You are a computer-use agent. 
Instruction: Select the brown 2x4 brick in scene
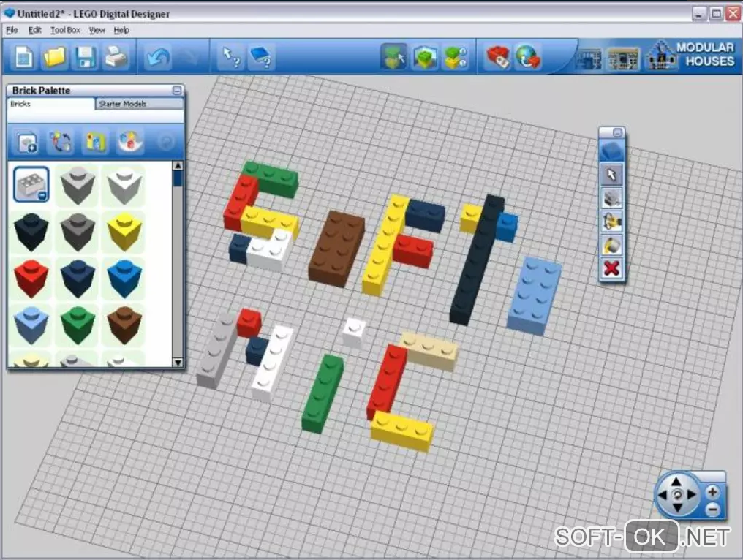click(336, 249)
